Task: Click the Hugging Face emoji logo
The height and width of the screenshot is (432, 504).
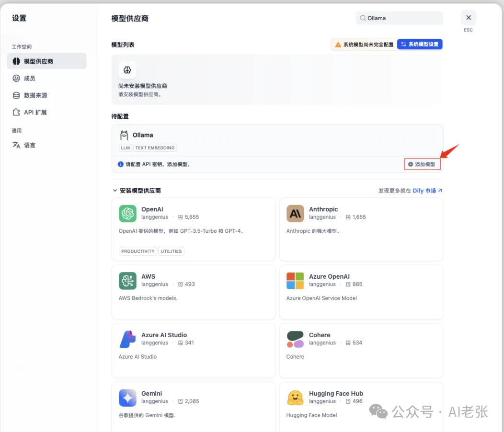Action: click(x=295, y=398)
